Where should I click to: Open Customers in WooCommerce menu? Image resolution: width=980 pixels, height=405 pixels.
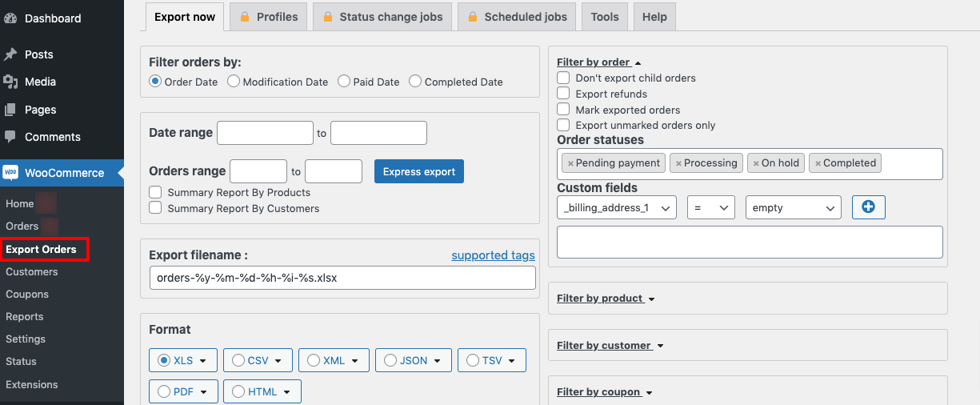32,272
